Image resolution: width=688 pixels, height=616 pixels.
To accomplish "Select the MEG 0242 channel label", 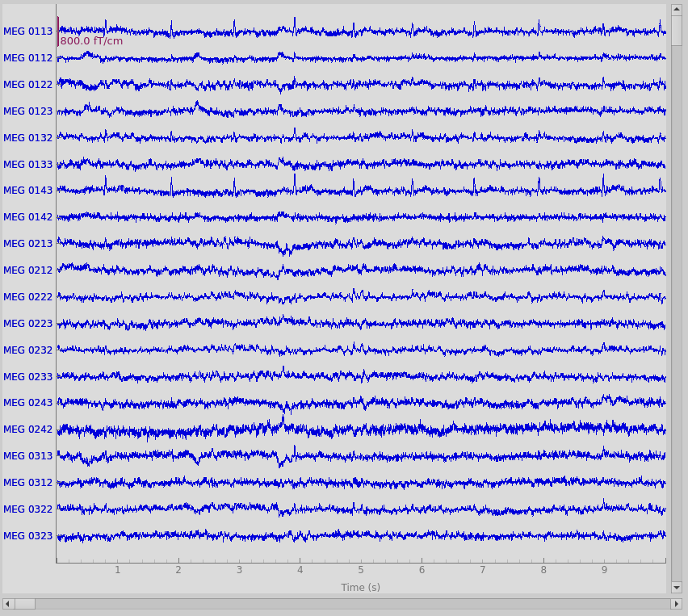I will [28, 430].
